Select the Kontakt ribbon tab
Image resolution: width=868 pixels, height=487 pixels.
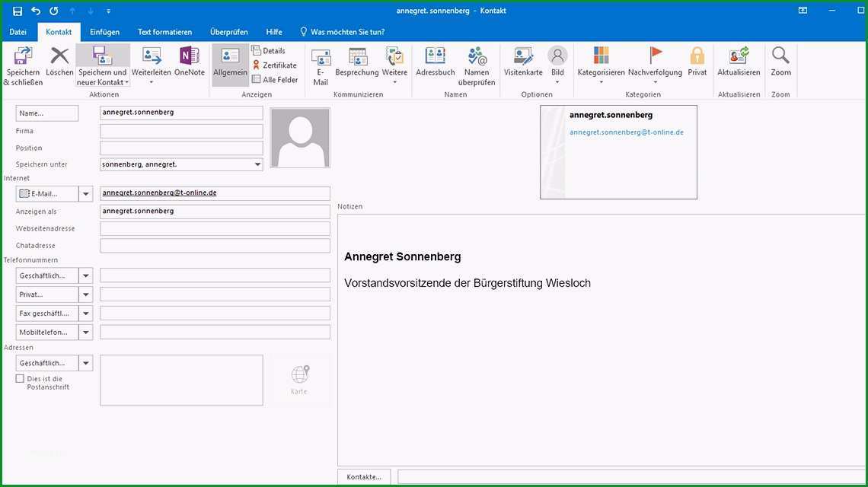click(59, 31)
